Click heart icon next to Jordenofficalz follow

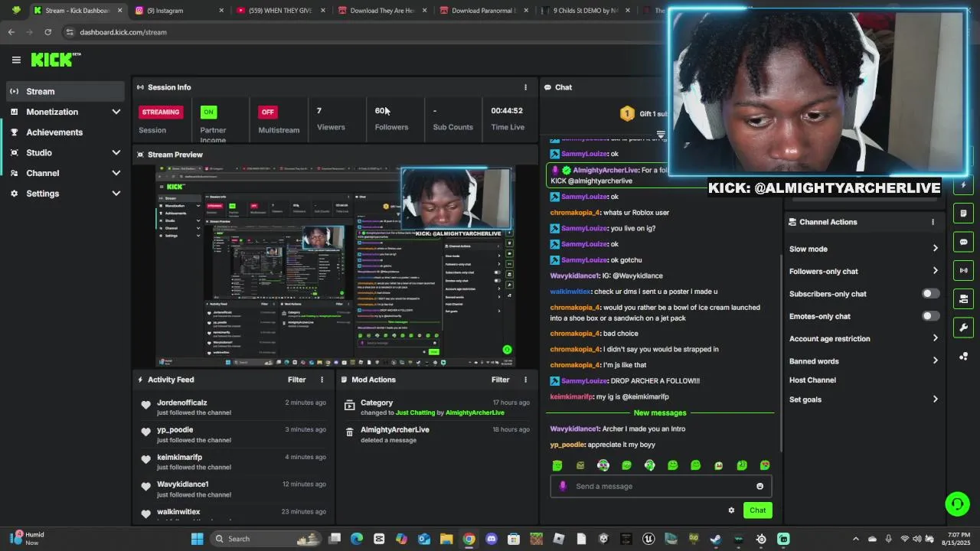click(146, 405)
